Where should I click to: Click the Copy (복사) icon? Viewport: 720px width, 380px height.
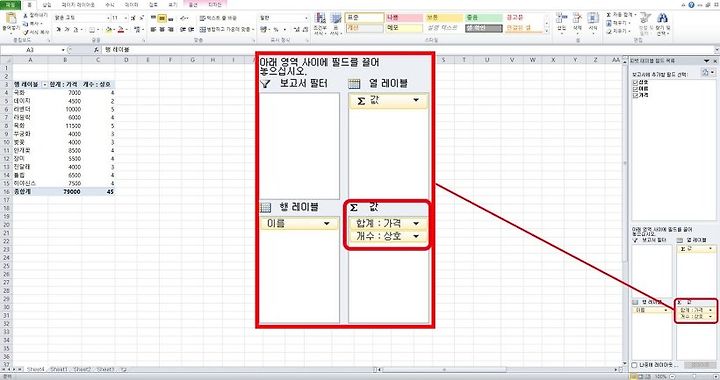[x=26, y=23]
